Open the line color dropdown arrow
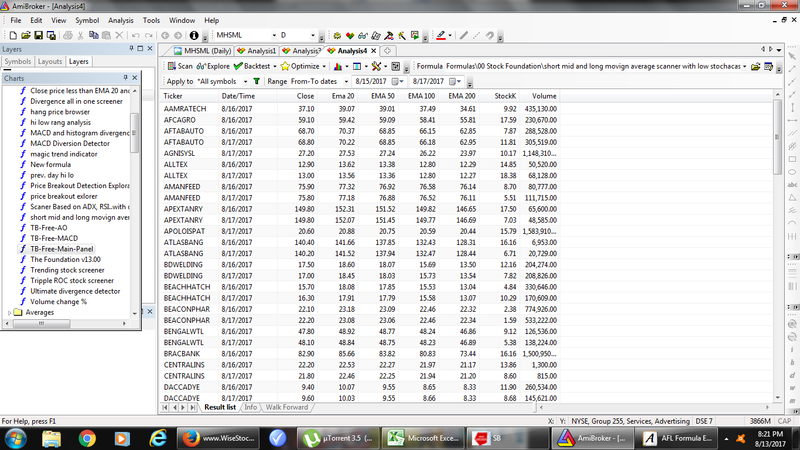 click(450, 35)
